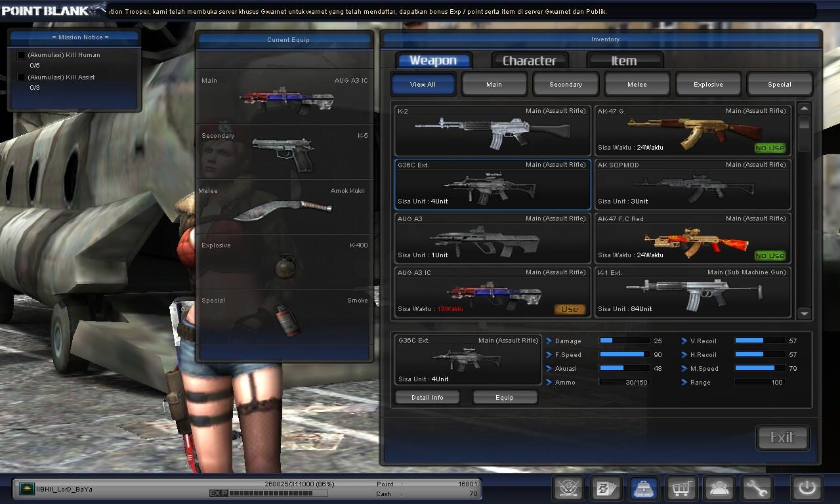840x504 pixels.
Task: Click the selected G36C Ext. detail preview
Action: point(468,360)
